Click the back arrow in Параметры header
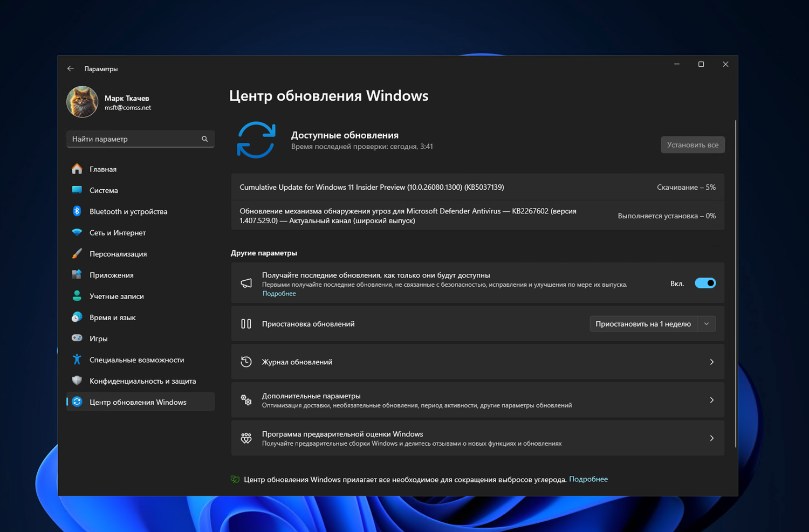809x532 pixels. click(71, 68)
